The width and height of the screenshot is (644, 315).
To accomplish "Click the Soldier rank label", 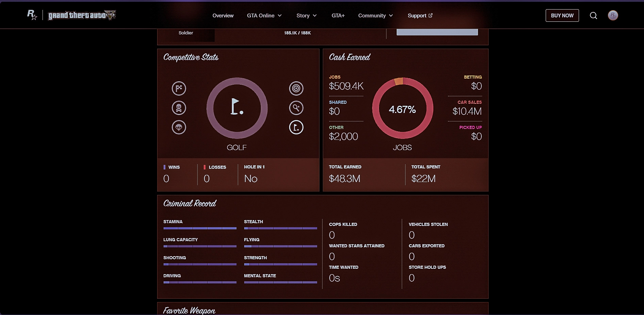I will tap(186, 33).
